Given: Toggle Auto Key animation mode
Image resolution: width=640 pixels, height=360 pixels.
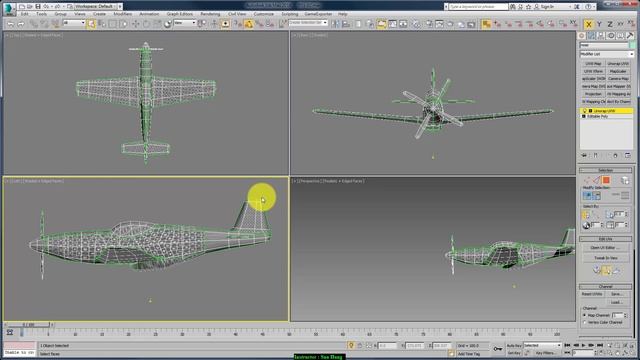Looking at the screenshot, I should pyautogui.click(x=513, y=346).
